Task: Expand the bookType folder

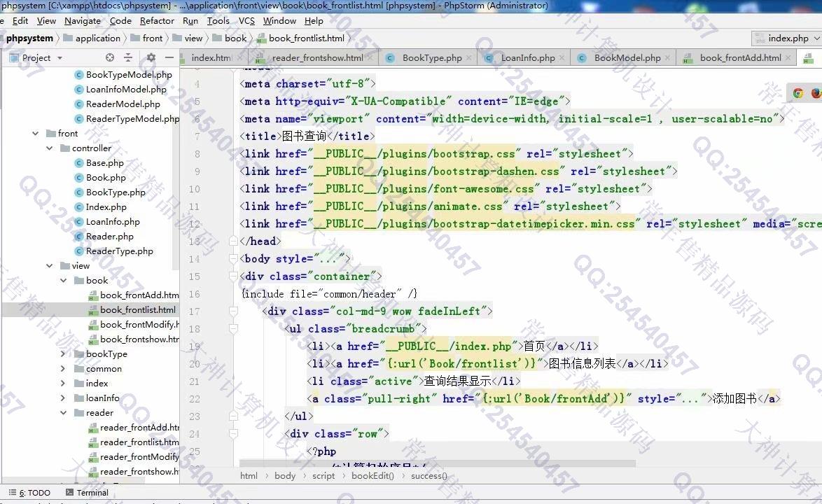Action: [x=64, y=353]
